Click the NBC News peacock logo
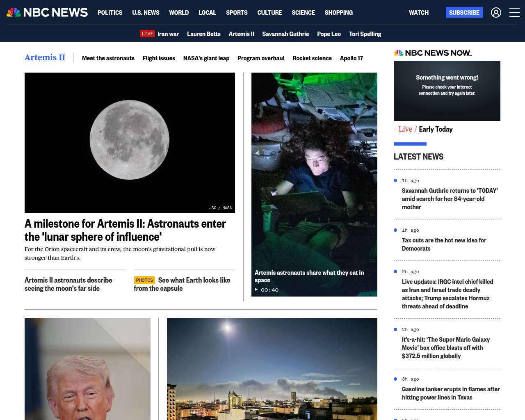Screen dimensions: 525x420 [x=47, y=12]
